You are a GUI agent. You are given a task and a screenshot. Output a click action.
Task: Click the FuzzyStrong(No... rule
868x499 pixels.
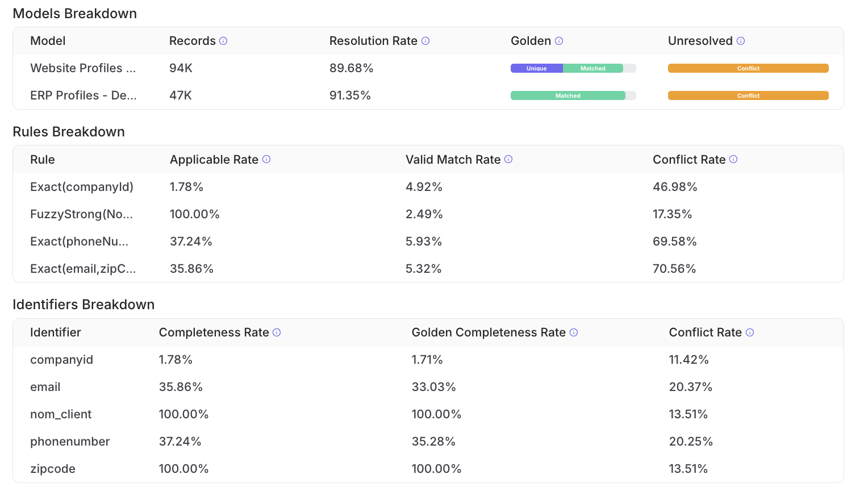click(81, 214)
